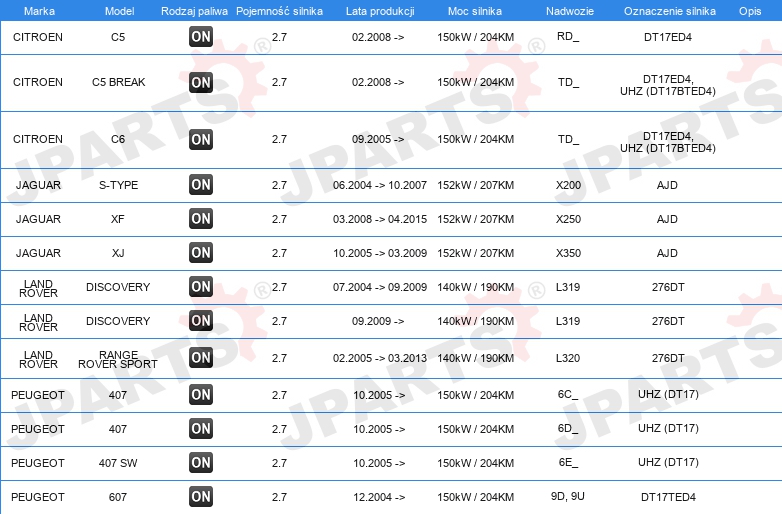The height and width of the screenshot is (514, 782).
Task: Click the ON fuel icon in CITROEN C5 row
Action: tap(201, 36)
